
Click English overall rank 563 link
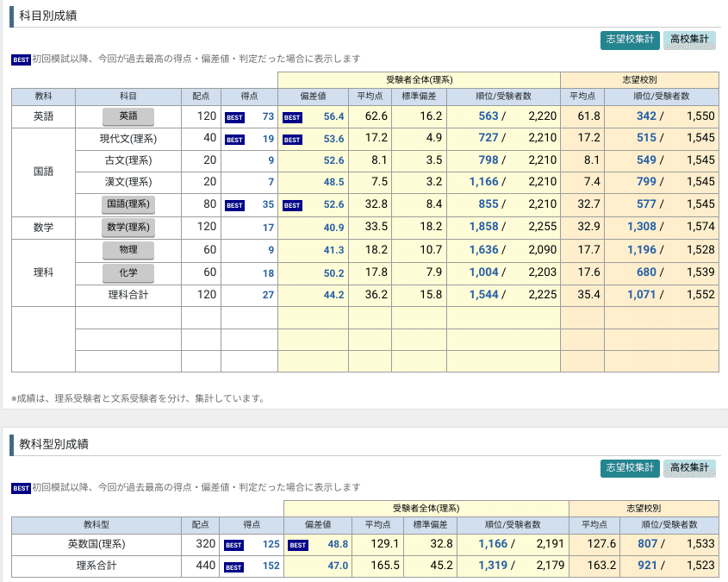488,116
